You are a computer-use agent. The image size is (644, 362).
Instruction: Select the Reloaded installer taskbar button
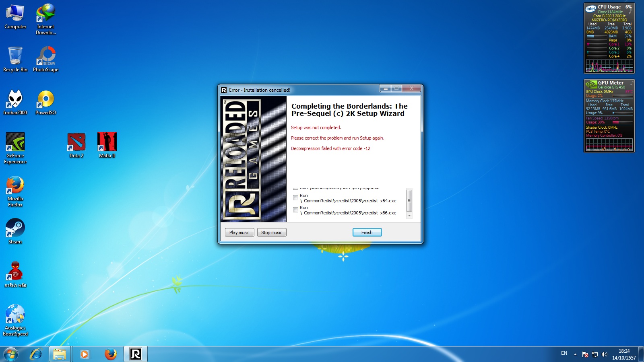point(136,354)
